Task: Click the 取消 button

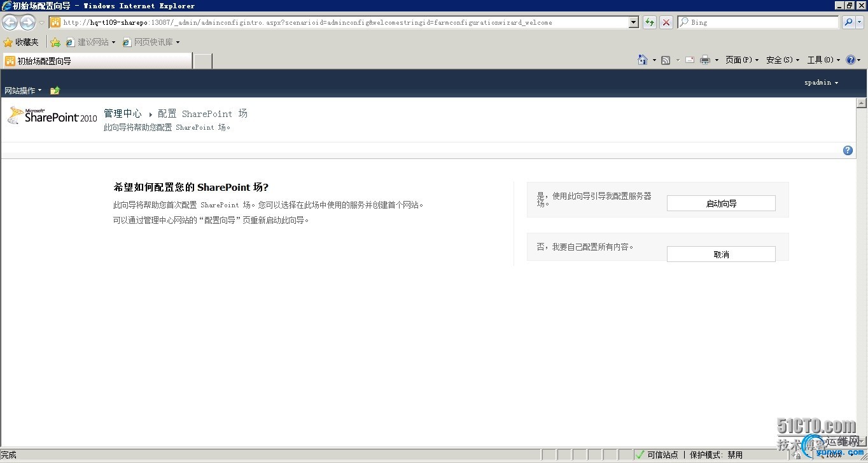Action: [x=721, y=254]
